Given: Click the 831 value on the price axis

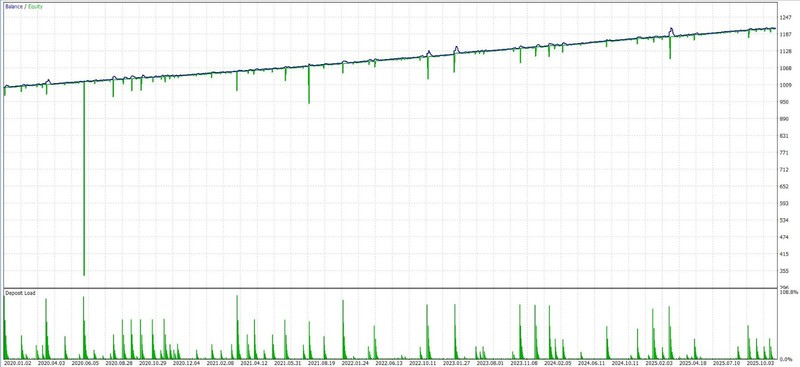Looking at the screenshot, I should [x=783, y=135].
